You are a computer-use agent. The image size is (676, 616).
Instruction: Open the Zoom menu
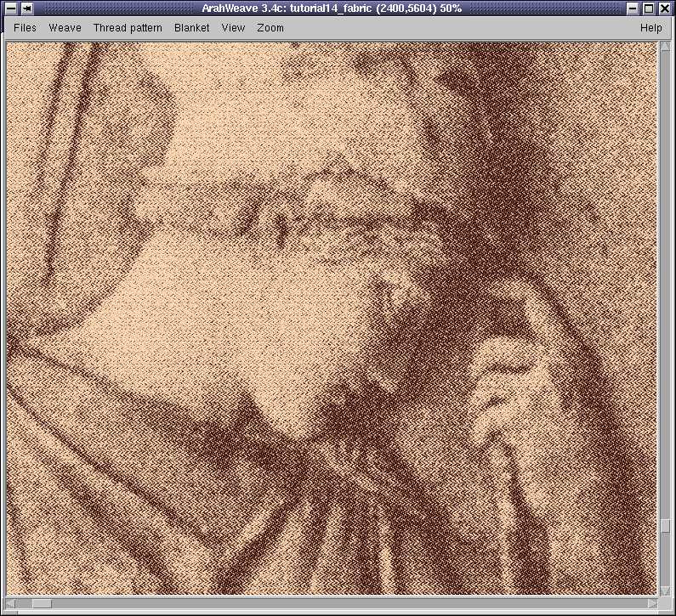[270, 28]
